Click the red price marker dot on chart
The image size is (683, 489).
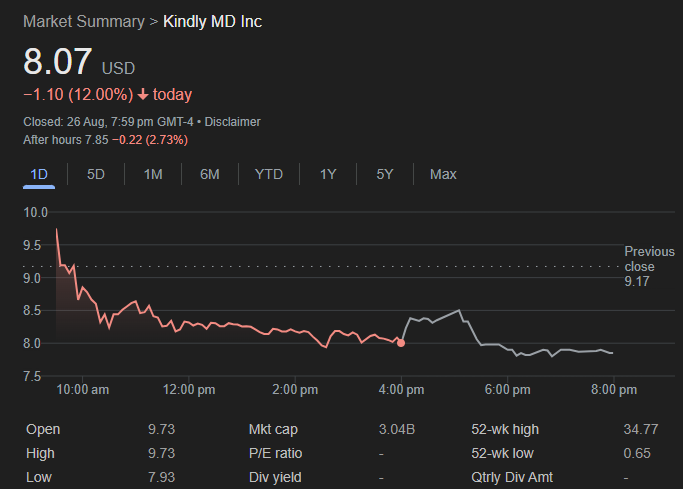point(401,343)
